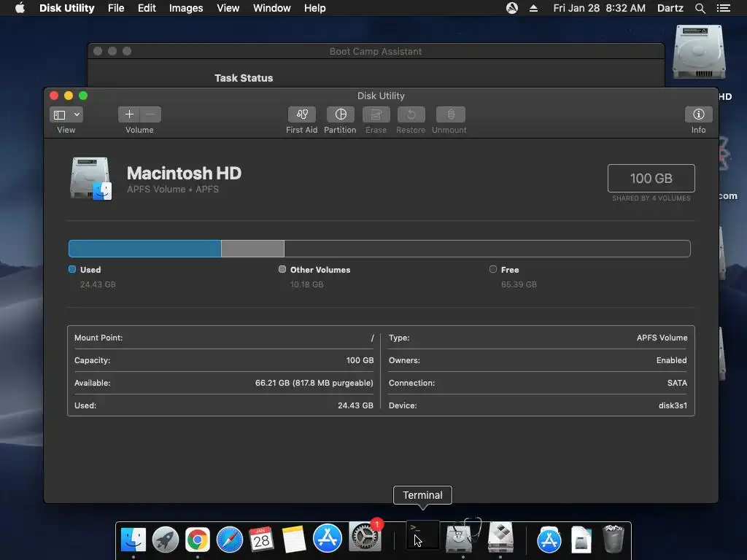Click the 24.43 GB used legend value
The height and width of the screenshot is (560, 747).
[x=98, y=284]
